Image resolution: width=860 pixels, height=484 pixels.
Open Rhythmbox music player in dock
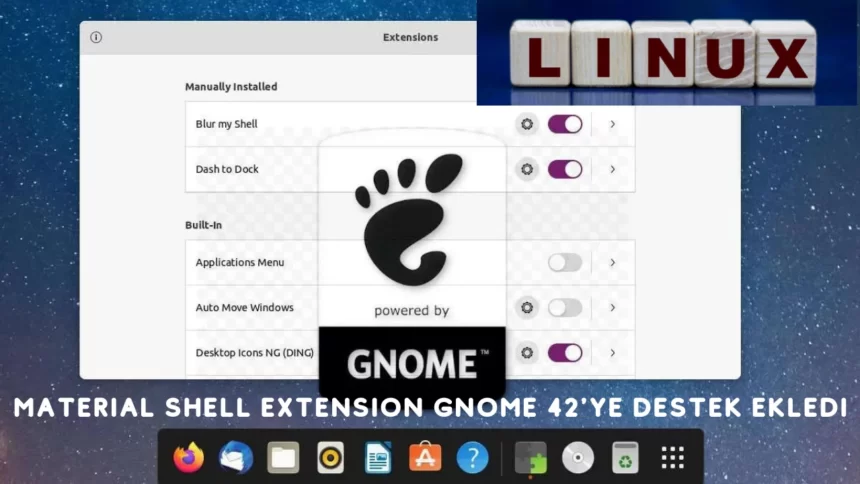pos(331,458)
